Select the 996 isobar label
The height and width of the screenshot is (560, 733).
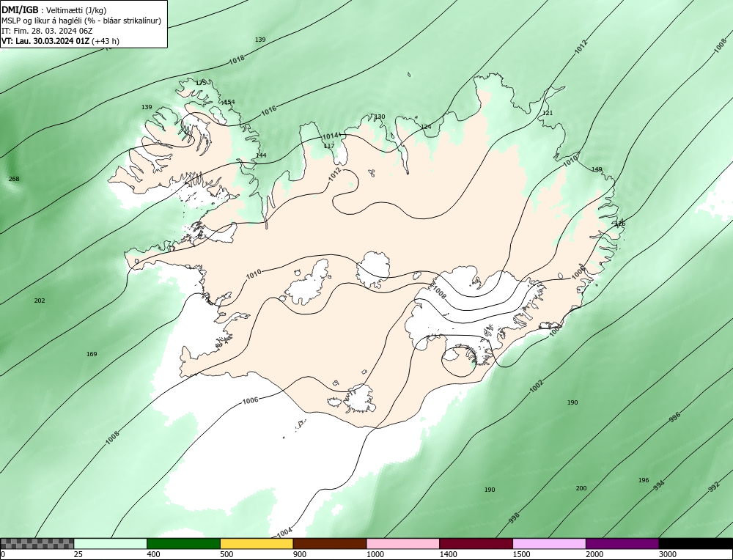point(674,417)
